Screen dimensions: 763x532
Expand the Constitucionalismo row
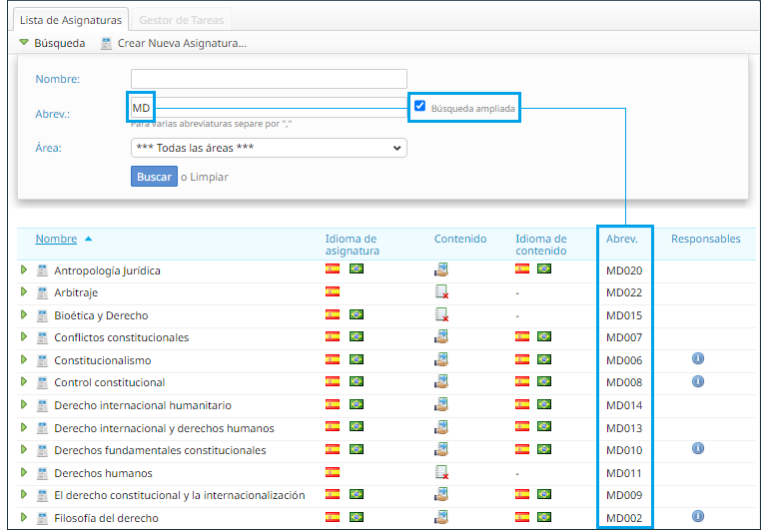pyautogui.click(x=24, y=359)
